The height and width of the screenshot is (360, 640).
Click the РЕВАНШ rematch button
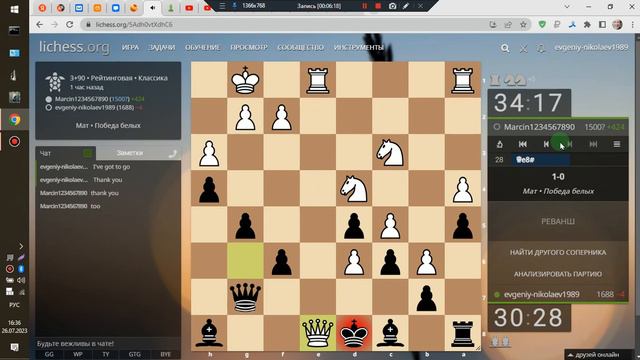[x=558, y=221]
